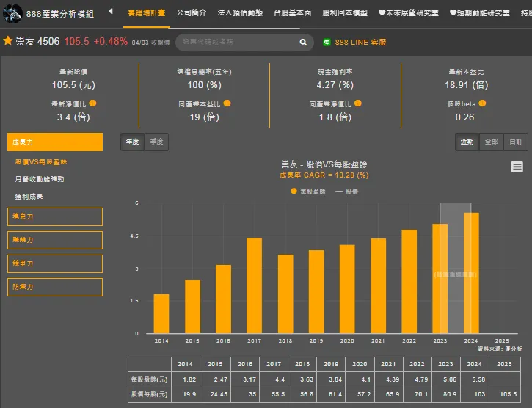Click the 888 site logo avatar

[12, 14]
